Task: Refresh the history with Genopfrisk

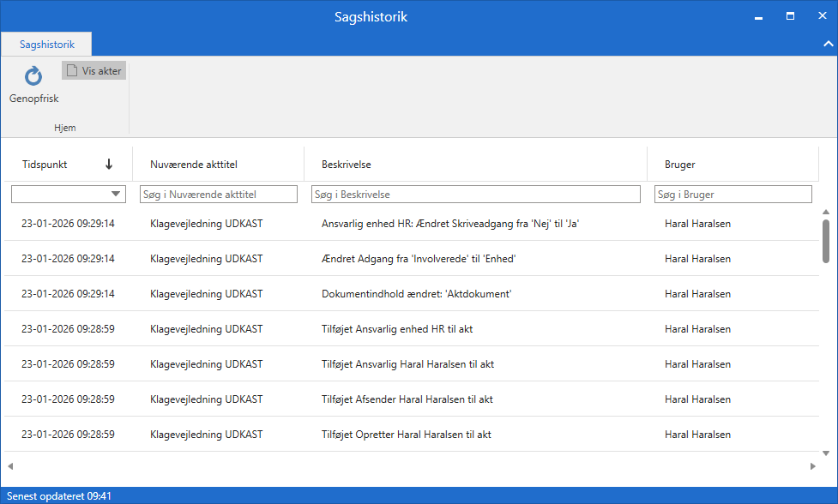Action: (x=33, y=84)
